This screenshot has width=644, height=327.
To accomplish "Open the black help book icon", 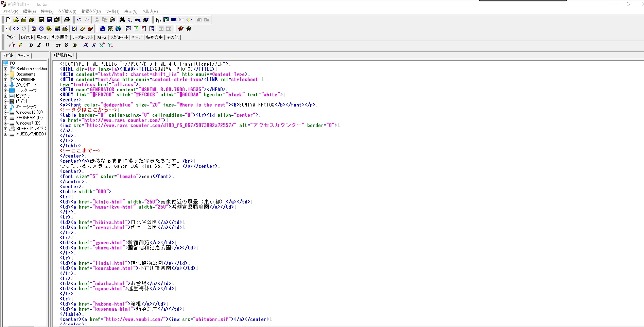I will [x=189, y=29].
